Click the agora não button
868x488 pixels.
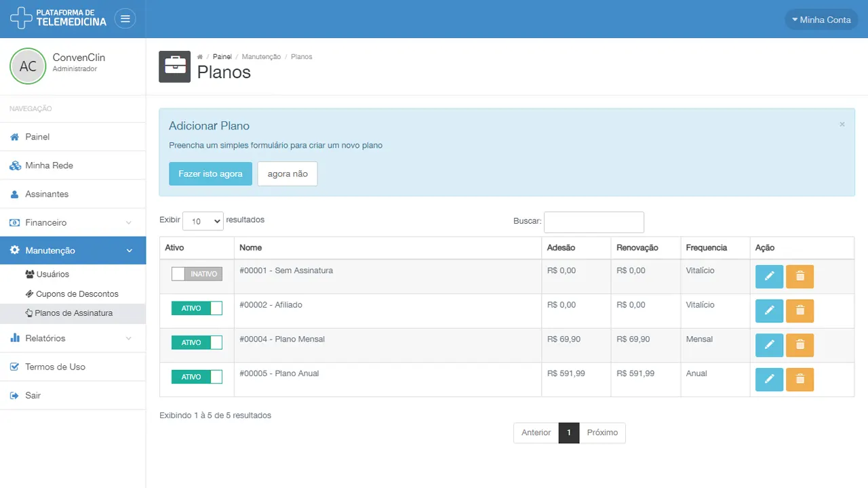point(288,174)
